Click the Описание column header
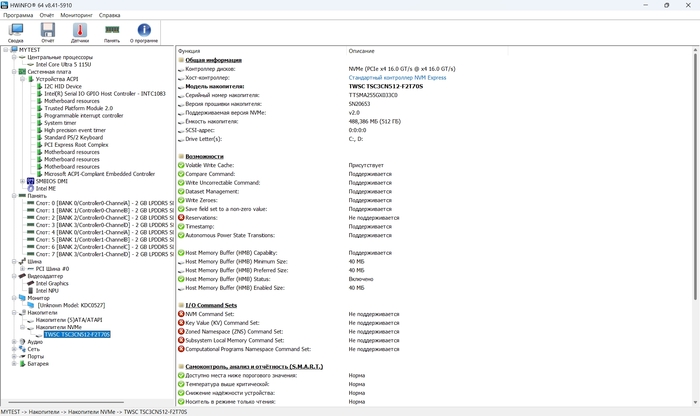The image size is (700, 416). [x=362, y=50]
